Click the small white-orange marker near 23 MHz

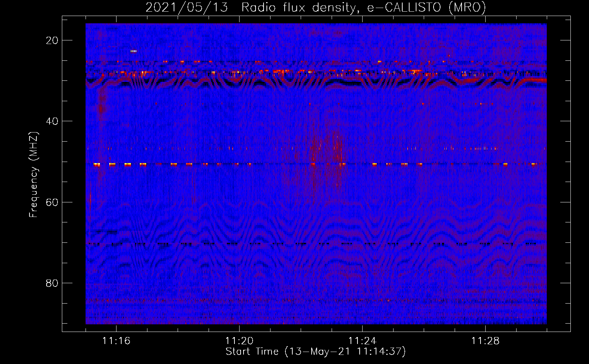tap(133, 51)
